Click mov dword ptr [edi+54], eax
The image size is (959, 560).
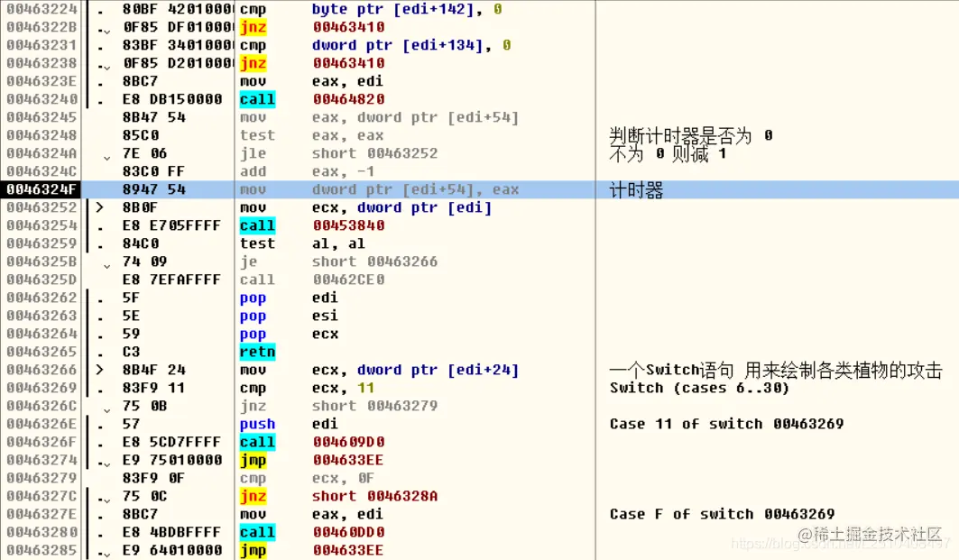point(379,189)
